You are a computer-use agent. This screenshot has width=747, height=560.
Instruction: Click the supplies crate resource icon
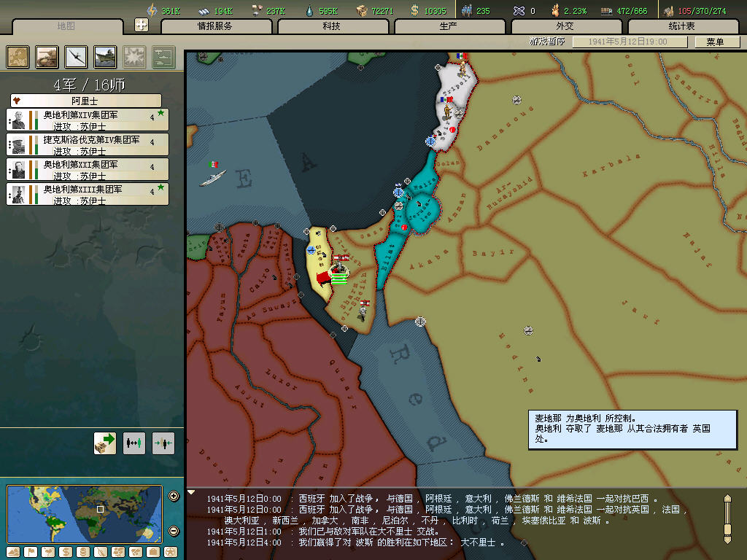pyautogui.click(x=362, y=10)
